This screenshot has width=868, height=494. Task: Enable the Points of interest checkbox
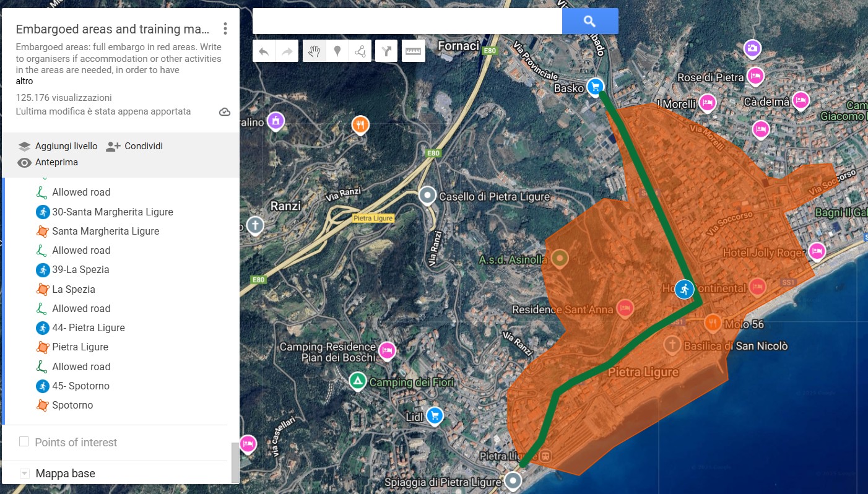(24, 442)
